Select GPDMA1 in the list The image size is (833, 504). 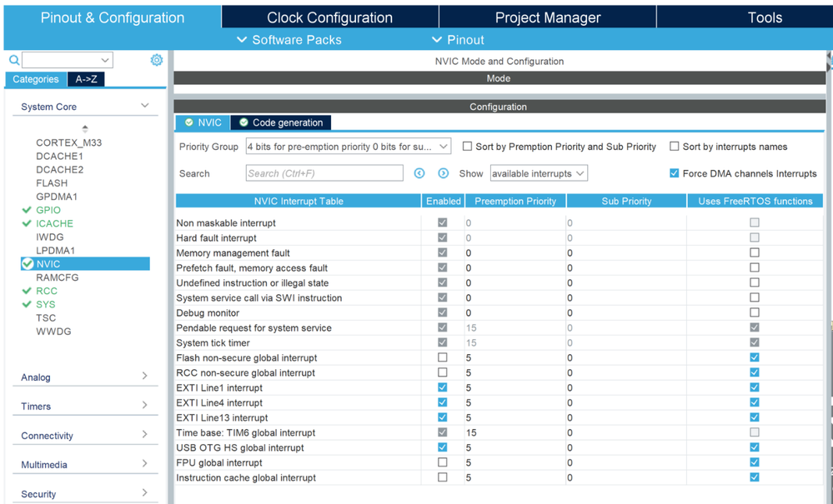pos(57,197)
